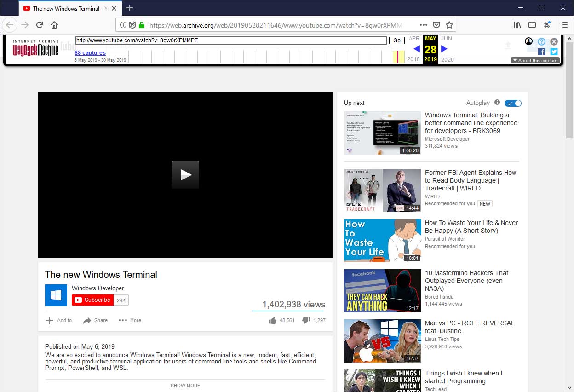Image resolution: width=574 pixels, height=392 pixels.
Task: Click the highlighted capture marker on timeline
Action: tap(398, 57)
